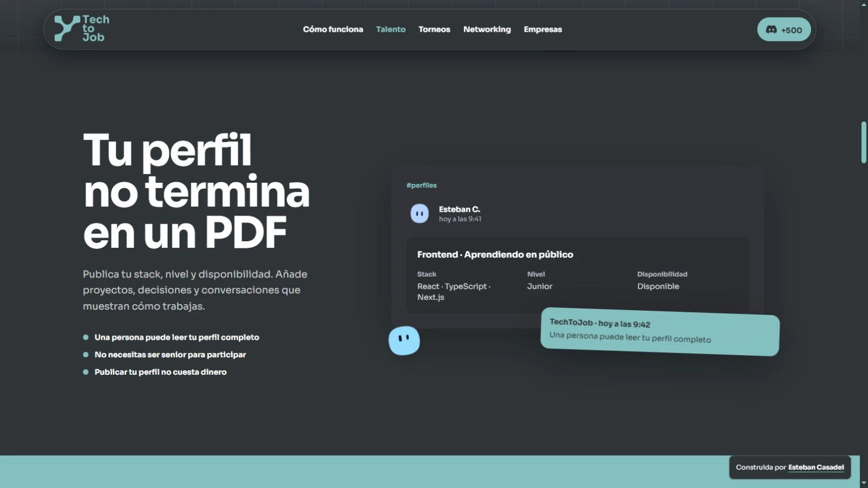Open the Networking nav link
868x488 pixels.
tap(487, 30)
